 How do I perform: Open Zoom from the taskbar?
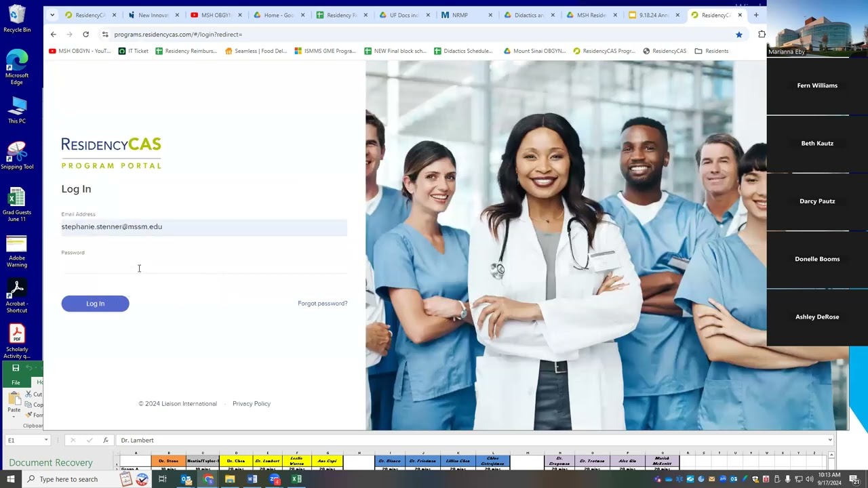(x=274, y=479)
